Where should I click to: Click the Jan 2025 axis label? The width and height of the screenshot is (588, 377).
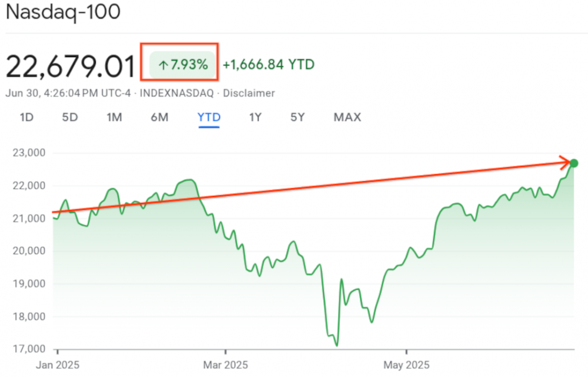[56, 363]
